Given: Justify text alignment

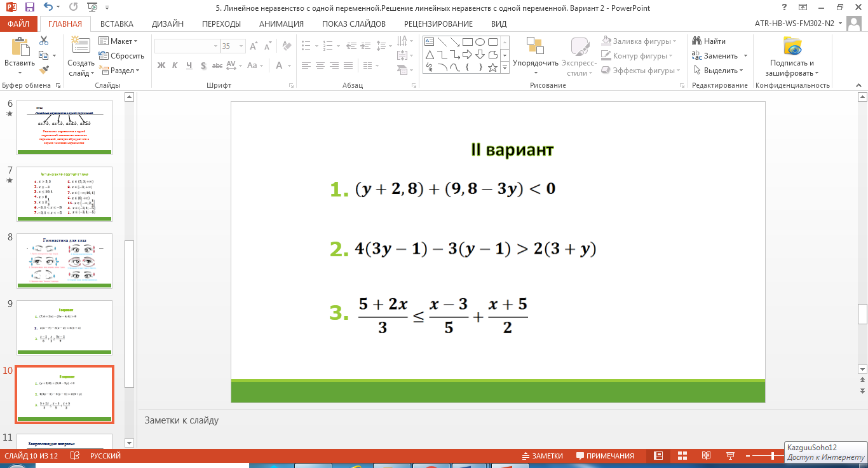Looking at the screenshot, I should coord(348,65).
